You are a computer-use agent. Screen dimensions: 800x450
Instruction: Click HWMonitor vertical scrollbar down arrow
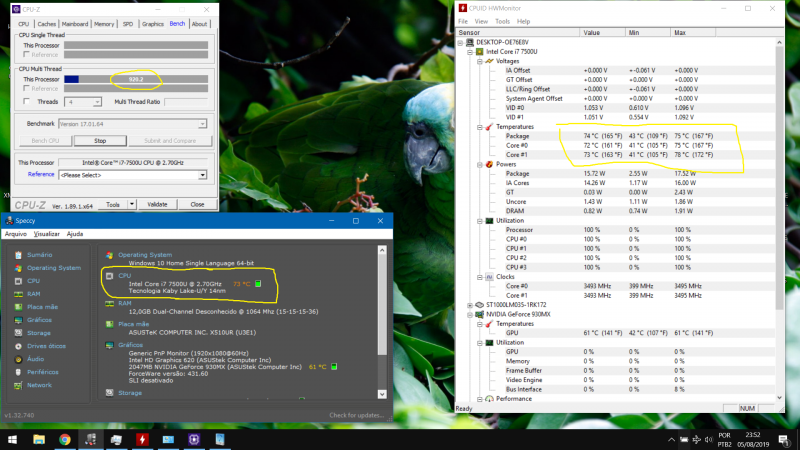(x=779, y=398)
